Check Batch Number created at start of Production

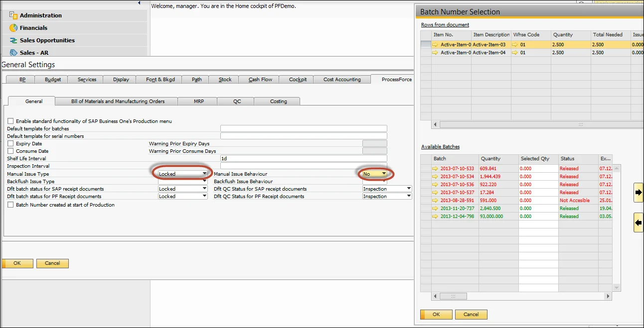(x=10, y=205)
